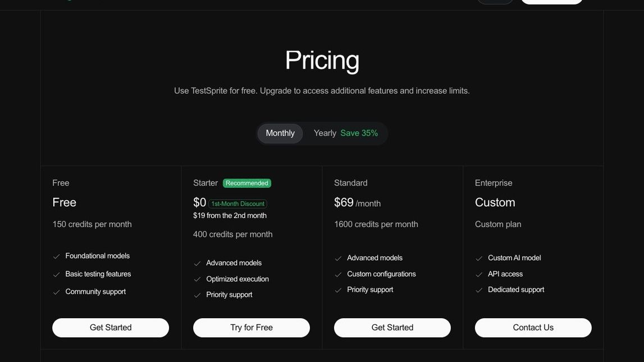This screenshot has height=362, width=644.
Task: Click the white button in top header
Action: (551, 2)
